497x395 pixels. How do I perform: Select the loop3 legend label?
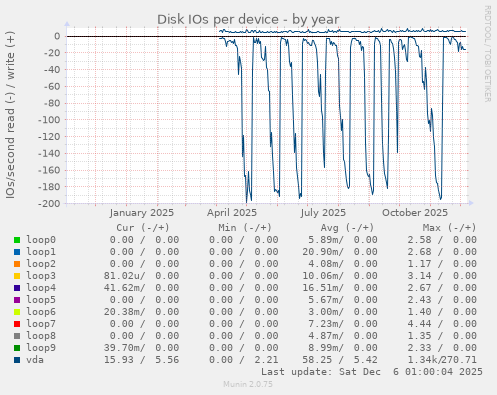click(41, 276)
